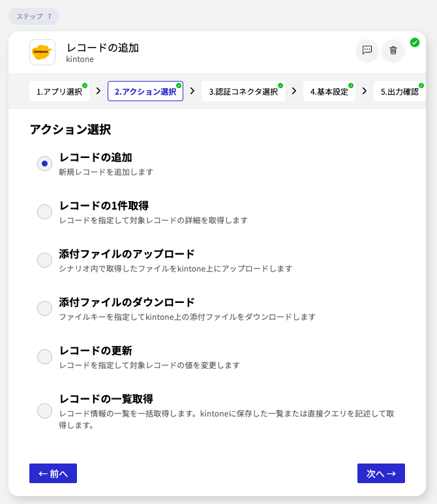437x504 pixels.
Task: Click the green checkmark status icon
Action: coord(415,42)
